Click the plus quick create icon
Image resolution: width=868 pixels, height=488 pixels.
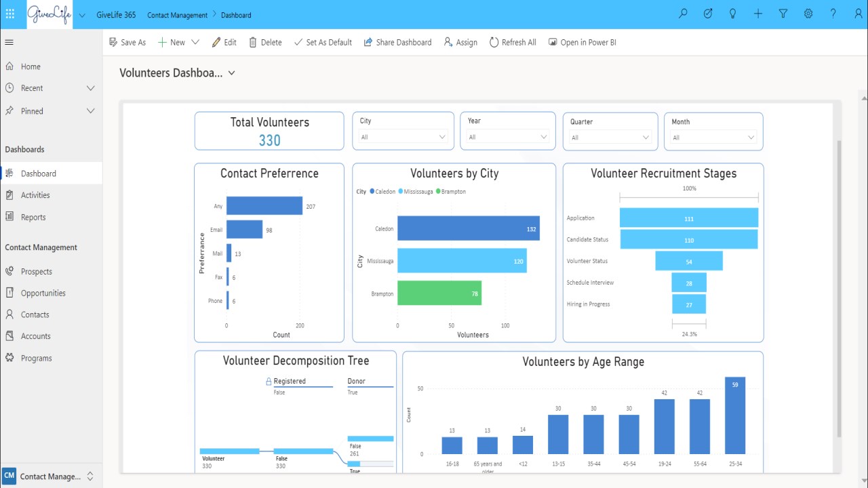(758, 14)
